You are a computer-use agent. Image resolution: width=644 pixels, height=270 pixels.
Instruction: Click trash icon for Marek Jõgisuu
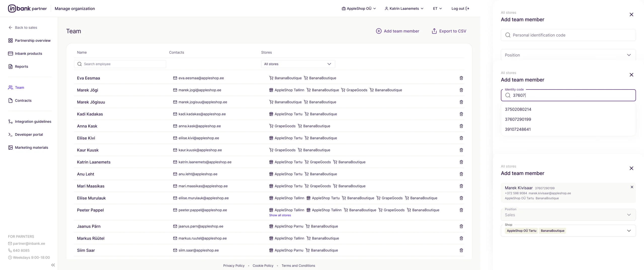click(x=461, y=102)
